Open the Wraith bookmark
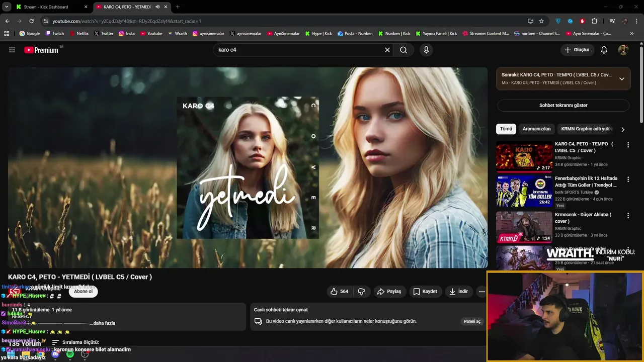The image size is (644, 362). (178, 33)
